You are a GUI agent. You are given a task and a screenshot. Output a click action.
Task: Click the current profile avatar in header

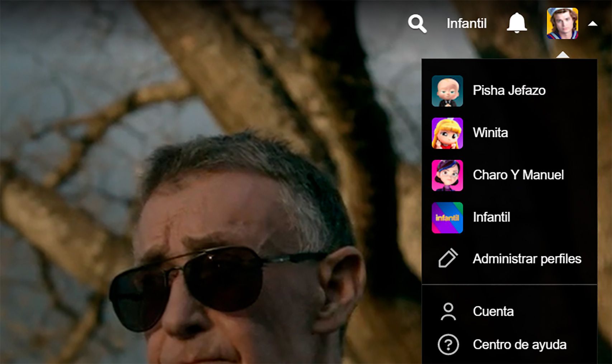[x=562, y=23]
